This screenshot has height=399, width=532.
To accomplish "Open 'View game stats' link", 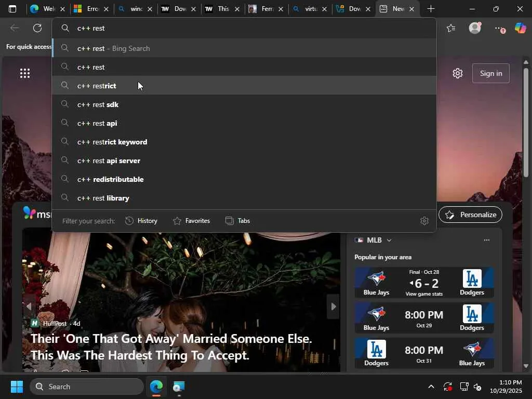I will [x=424, y=294].
